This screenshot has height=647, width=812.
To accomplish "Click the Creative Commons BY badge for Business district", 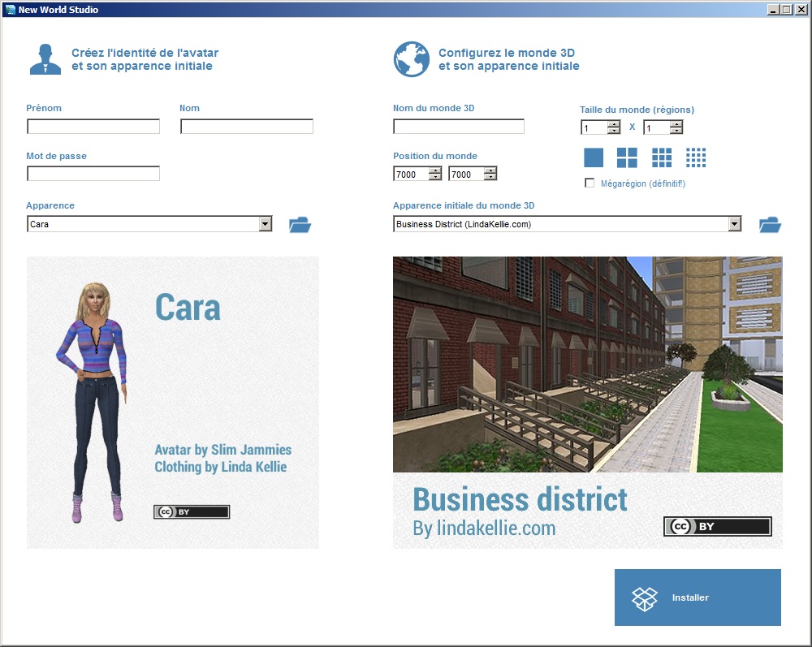I will click(x=718, y=526).
